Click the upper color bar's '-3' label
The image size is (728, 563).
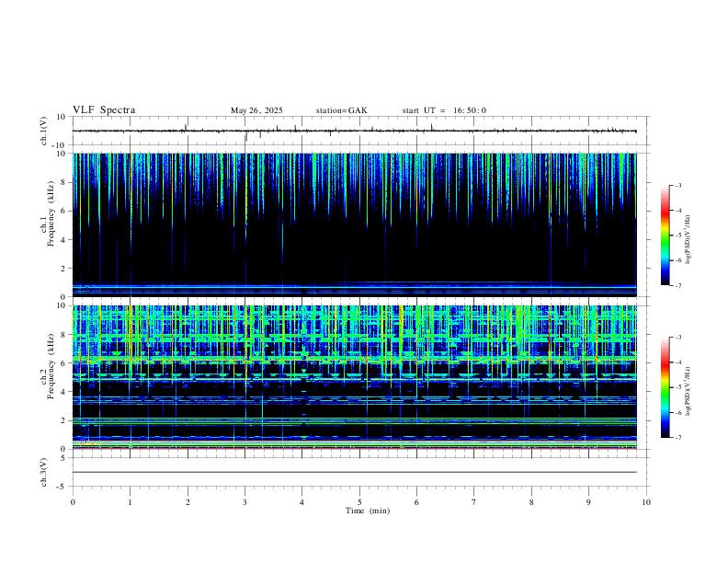pyautogui.click(x=677, y=185)
